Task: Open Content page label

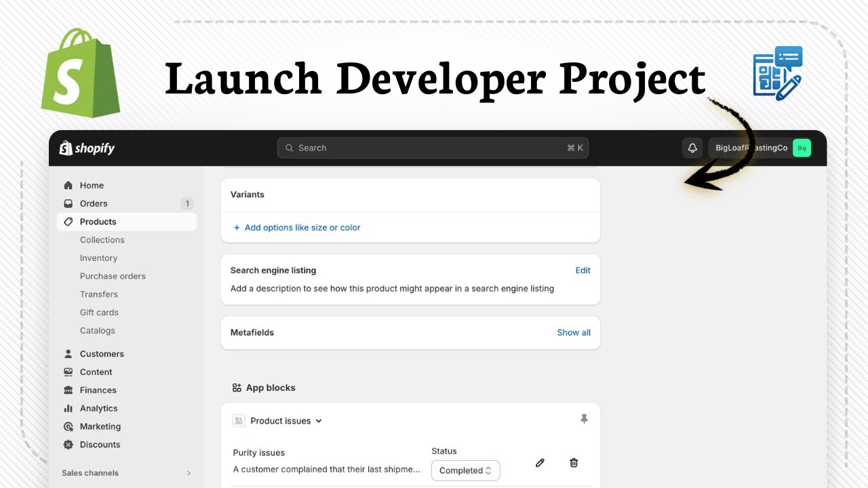Action: point(96,372)
